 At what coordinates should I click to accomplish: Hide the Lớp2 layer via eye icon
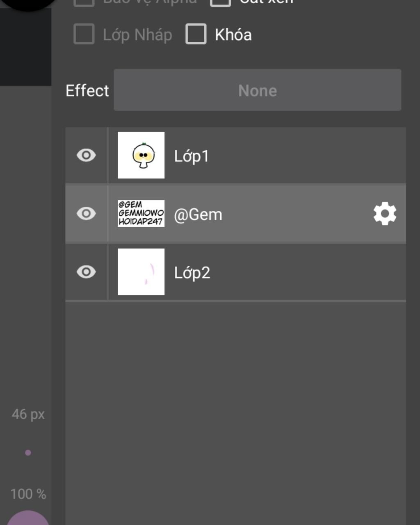(x=86, y=272)
